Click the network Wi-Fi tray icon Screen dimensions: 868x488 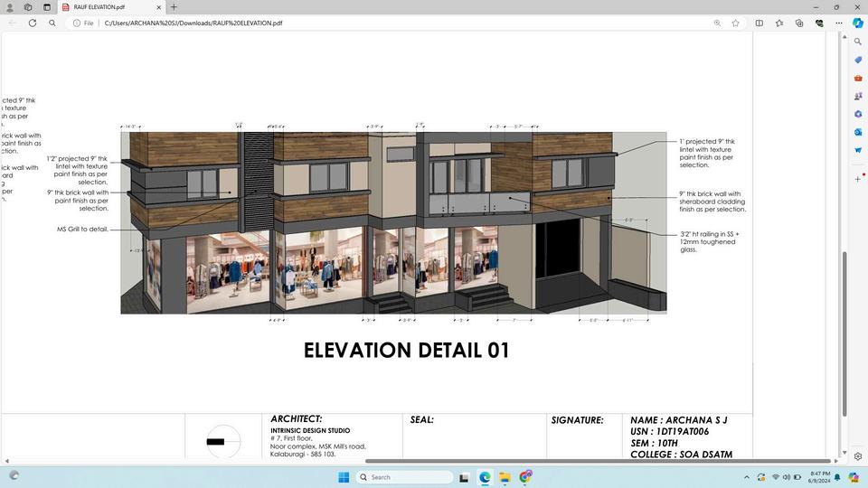click(x=776, y=477)
